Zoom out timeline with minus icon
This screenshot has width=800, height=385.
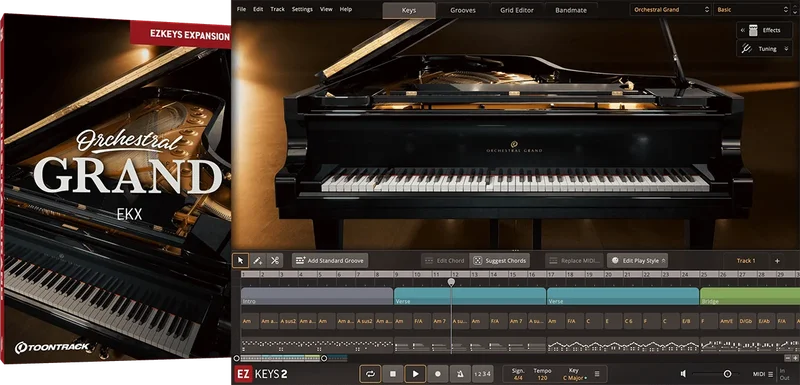(x=788, y=358)
